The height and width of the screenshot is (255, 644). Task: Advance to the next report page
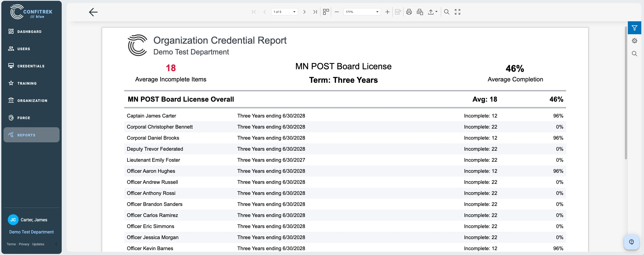(x=304, y=12)
